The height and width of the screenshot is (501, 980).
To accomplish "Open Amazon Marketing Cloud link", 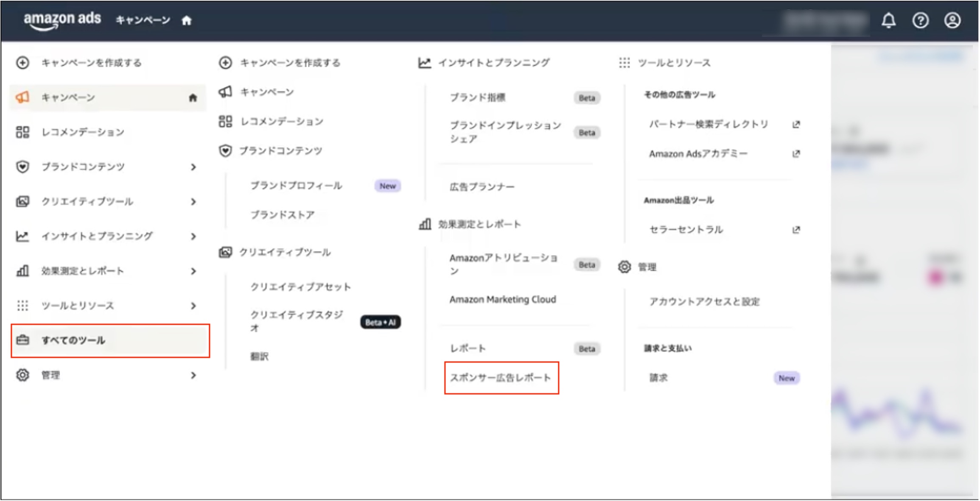I will point(503,299).
